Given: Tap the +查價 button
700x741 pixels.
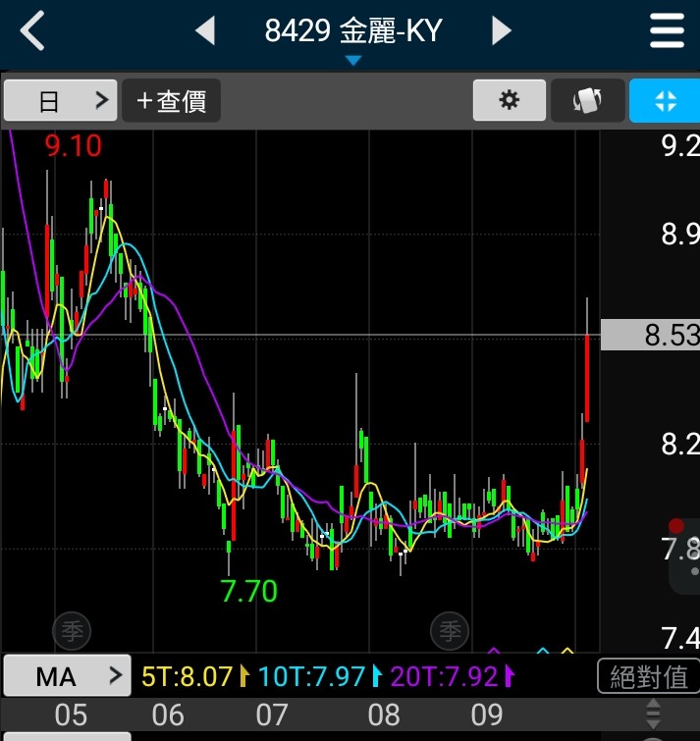Looking at the screenshot, I should 171,100.
